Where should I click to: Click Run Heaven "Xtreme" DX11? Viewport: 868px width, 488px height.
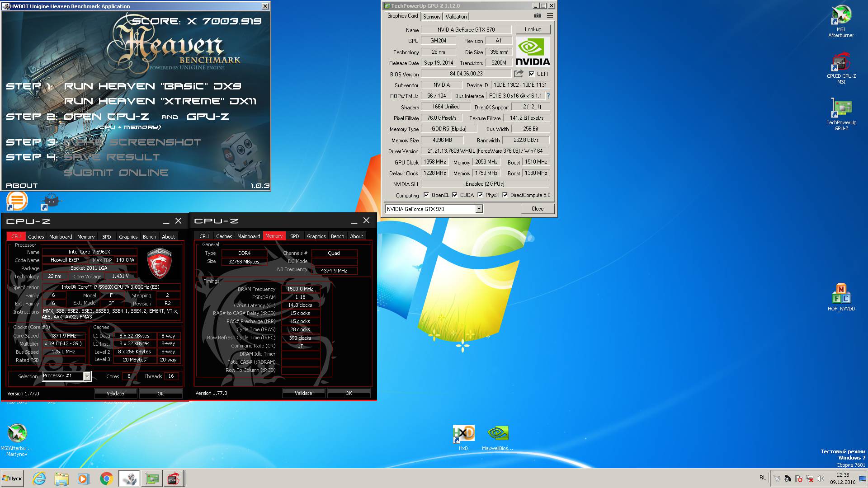click(160, 101)
